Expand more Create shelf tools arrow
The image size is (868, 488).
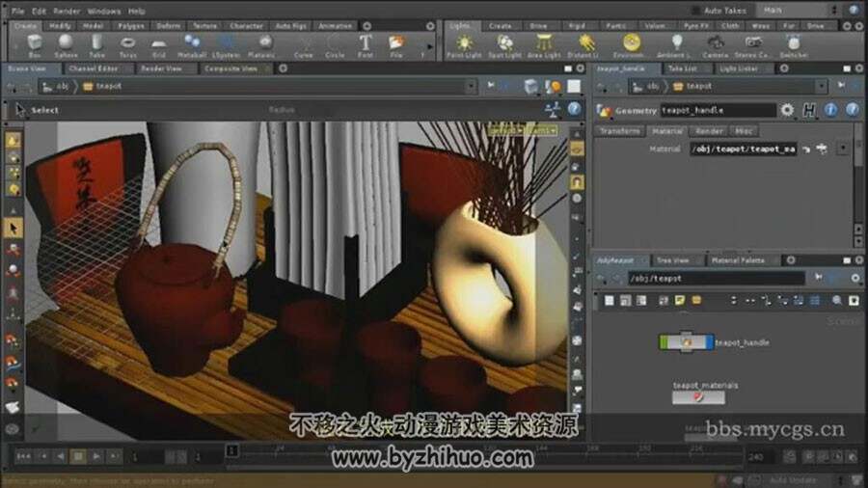point(429,46)
